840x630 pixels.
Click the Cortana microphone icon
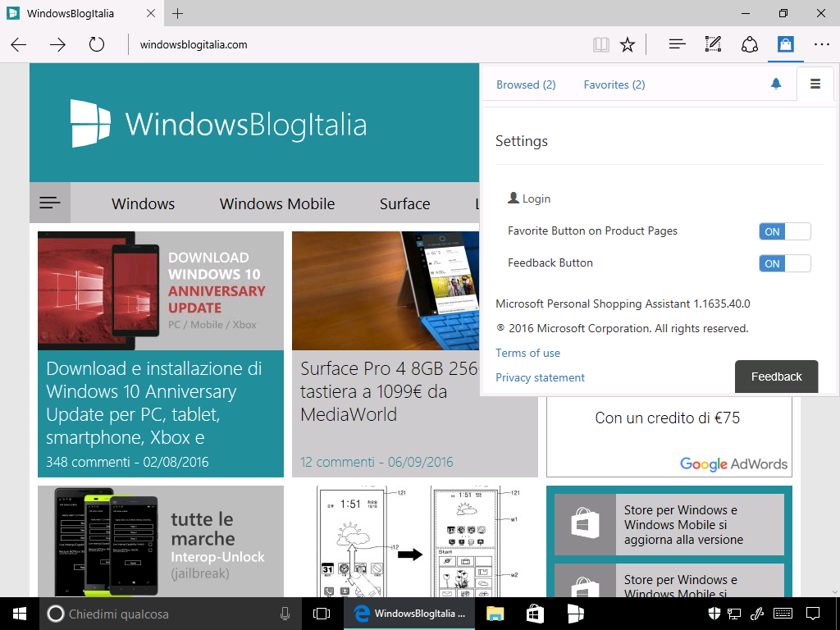point(285,614)
